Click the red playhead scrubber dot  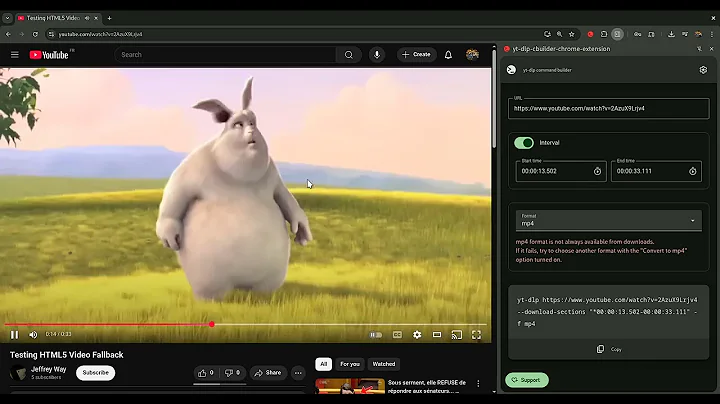coord(212,325)
